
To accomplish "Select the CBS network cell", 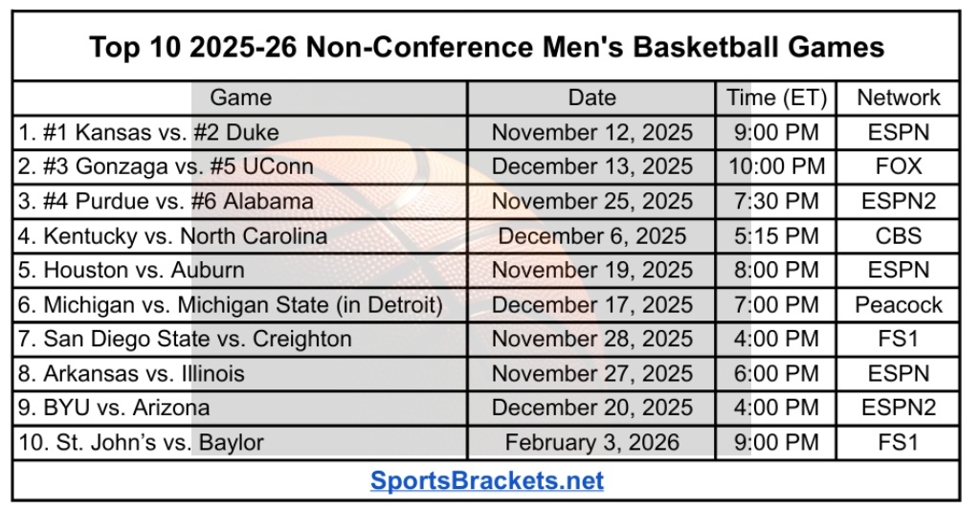I will (898, 235).
